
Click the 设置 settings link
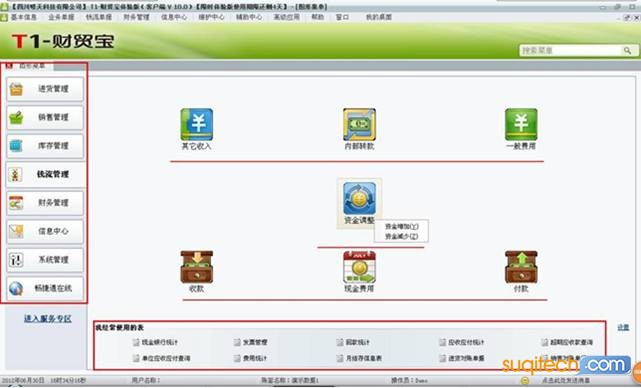(623, 327)
